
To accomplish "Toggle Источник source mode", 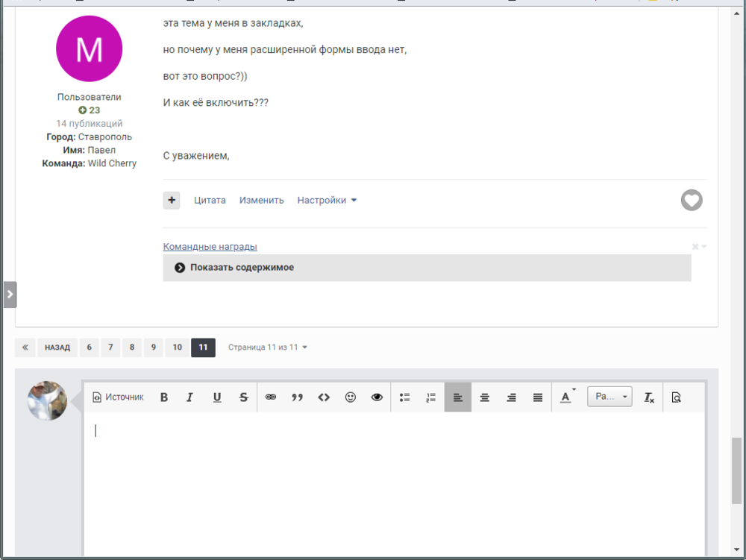I will pyautogui.click(x=118, y=397).
